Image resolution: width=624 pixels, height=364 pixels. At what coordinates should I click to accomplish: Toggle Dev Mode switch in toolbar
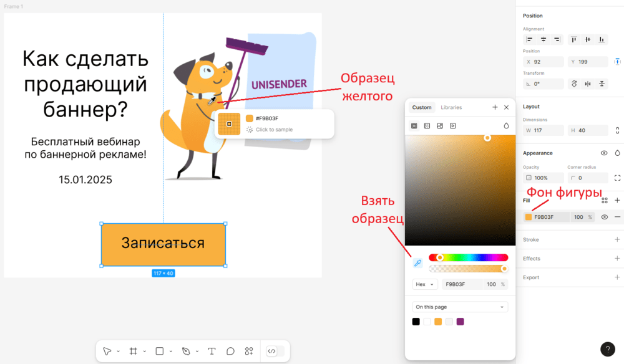275,352
